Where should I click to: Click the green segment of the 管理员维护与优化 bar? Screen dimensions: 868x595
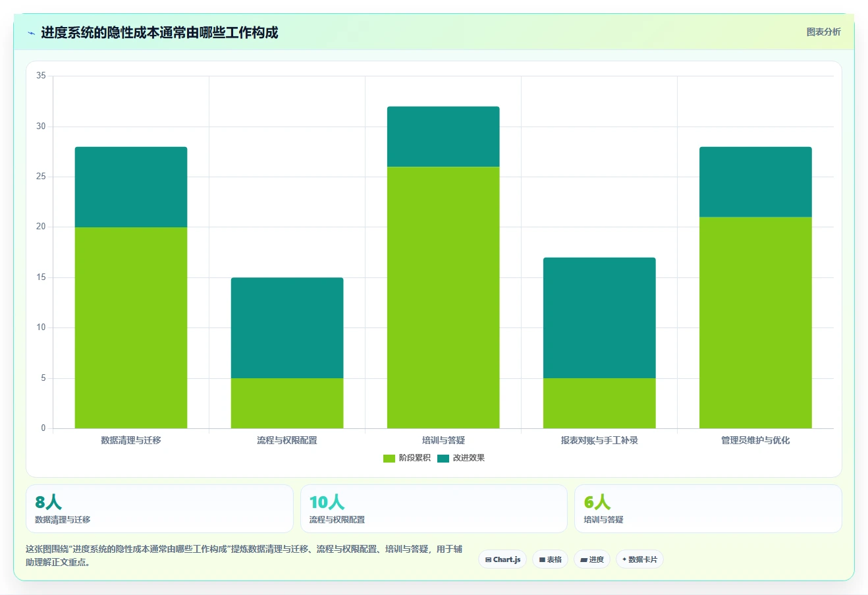click(x=755, y=323)
